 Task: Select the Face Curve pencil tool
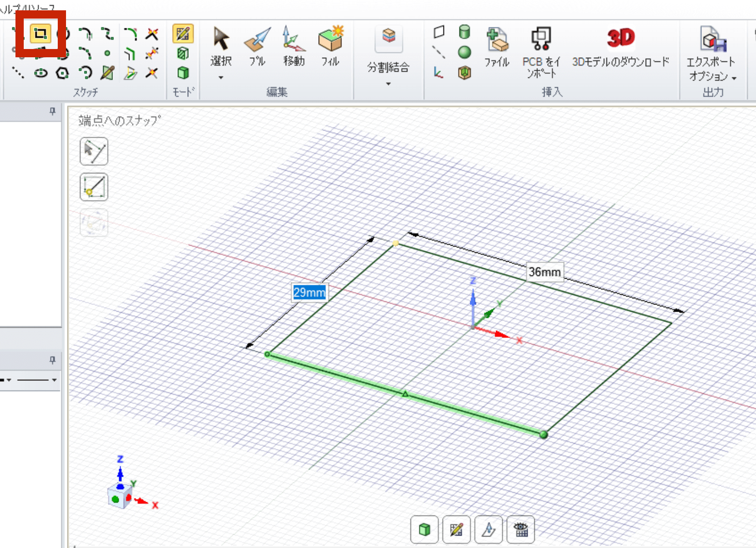point(107,73)
